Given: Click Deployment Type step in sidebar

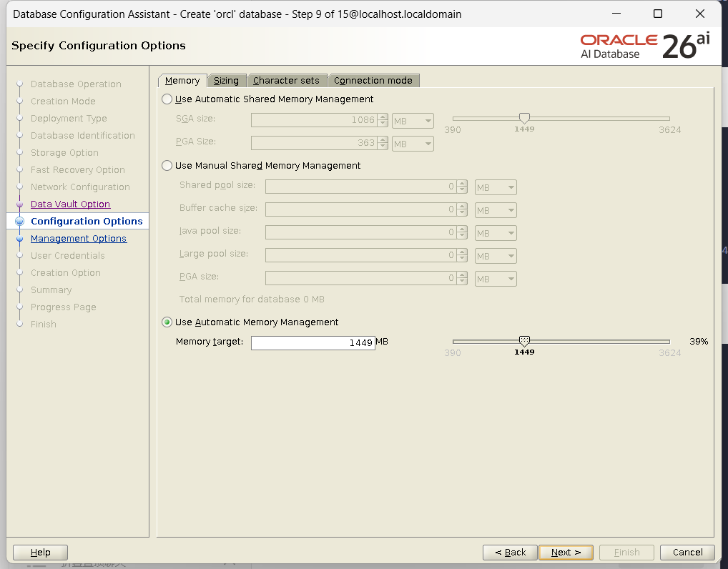Looking at the screenshot, I should tap(69, 119).
